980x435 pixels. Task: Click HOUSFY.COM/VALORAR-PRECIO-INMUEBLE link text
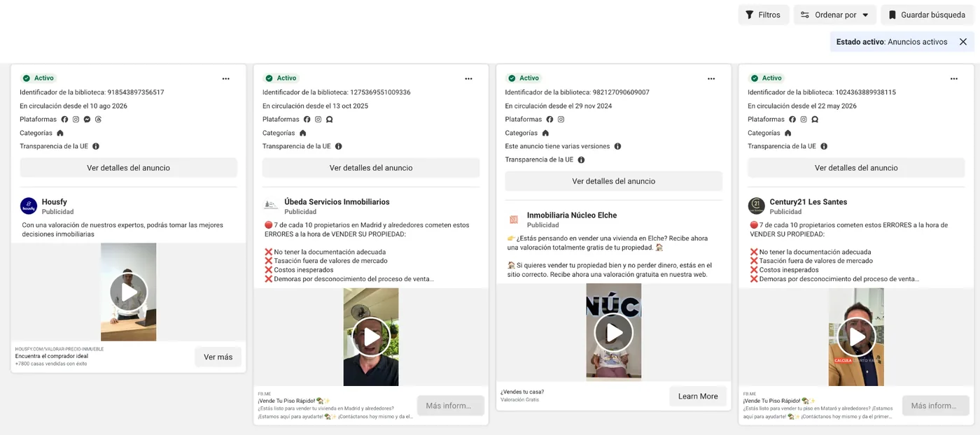[x=59, y=348]
